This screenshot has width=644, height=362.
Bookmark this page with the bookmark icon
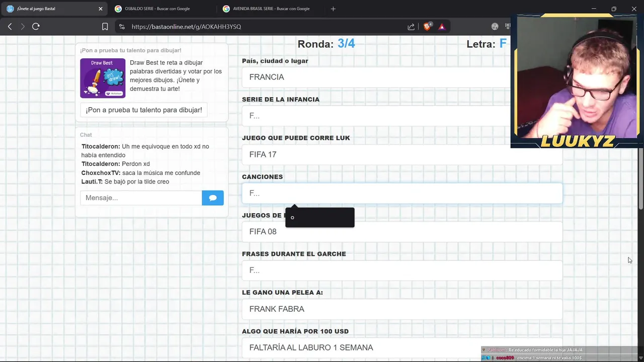click(x=105, y=27)
